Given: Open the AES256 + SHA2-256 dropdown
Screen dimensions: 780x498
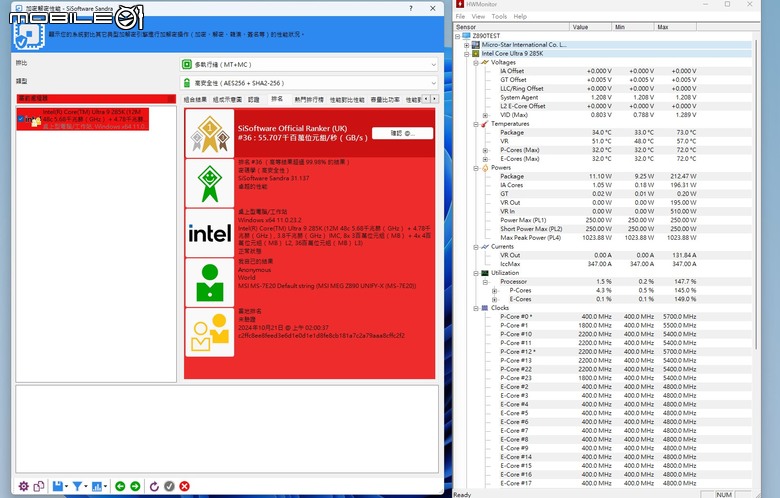Looking at the screenshot, I should pos(309,83).
